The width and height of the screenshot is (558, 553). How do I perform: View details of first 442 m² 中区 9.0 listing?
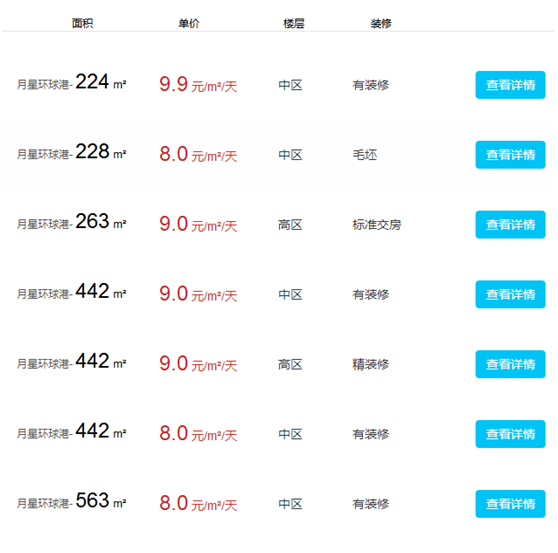510,294
